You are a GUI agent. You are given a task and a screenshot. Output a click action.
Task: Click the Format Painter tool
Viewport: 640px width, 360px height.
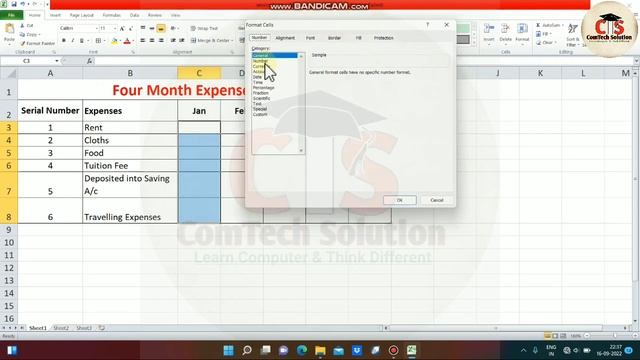click(38, 43)
